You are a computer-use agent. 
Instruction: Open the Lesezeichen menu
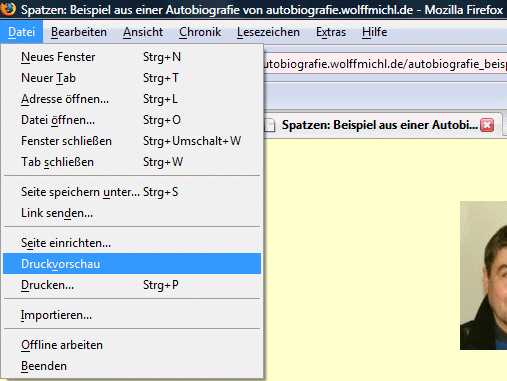268,32
